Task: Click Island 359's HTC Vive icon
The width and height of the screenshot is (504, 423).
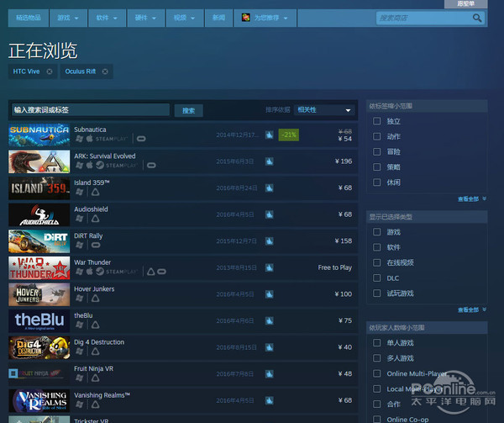Action: 96,192
